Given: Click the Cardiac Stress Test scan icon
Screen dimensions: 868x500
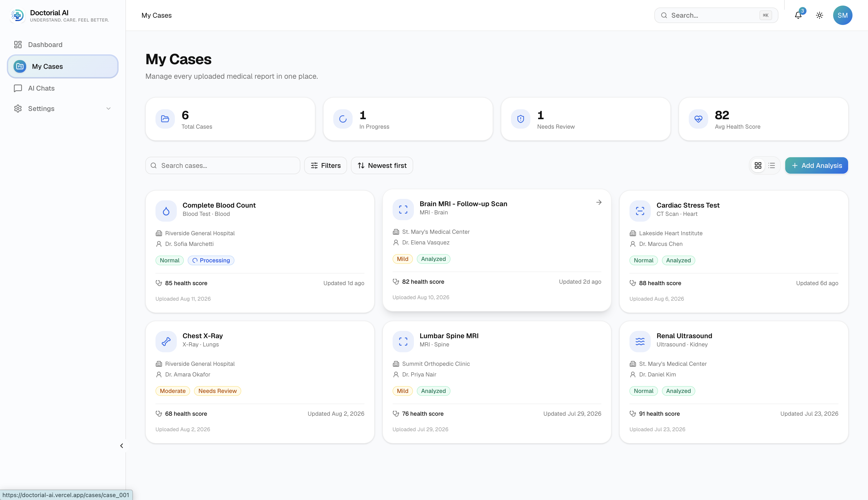Looking at the screenshot, I should point(640,211).
